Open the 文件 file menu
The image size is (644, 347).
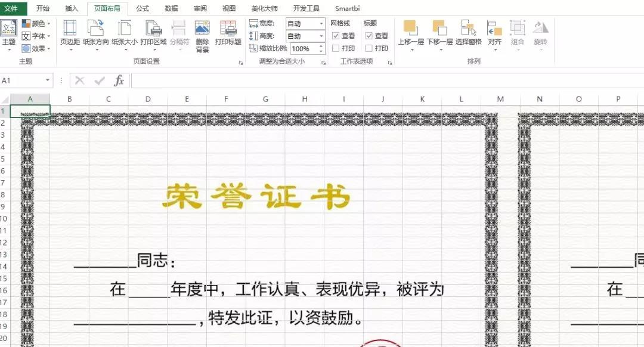coord(13,8)
